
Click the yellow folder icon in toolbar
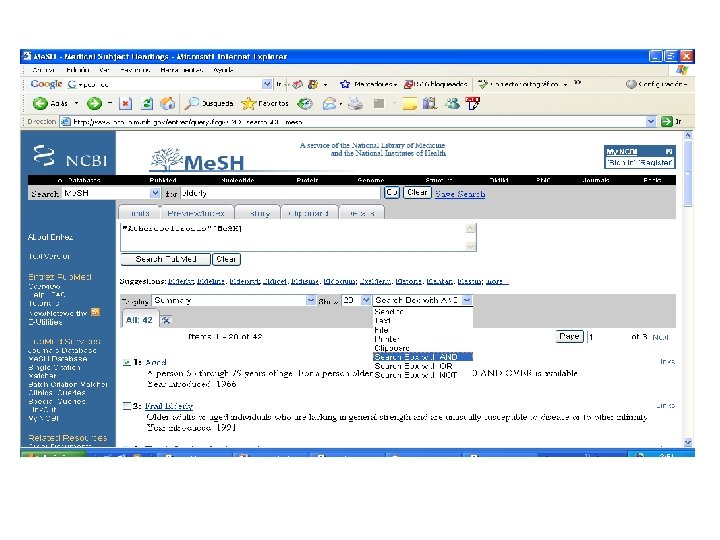410,104
